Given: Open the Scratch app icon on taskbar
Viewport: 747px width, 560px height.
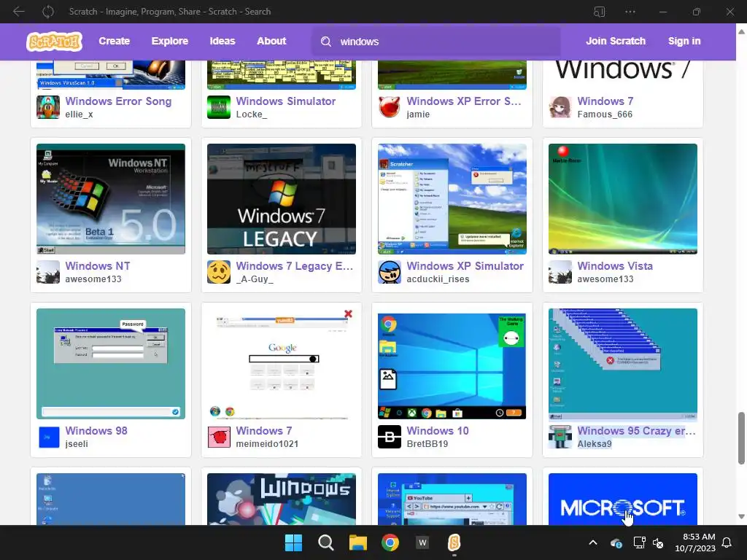Looking at the screenshot, I should 454,542.
